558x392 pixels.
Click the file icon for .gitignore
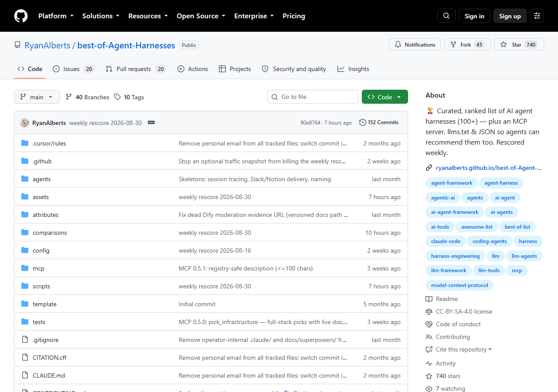[25, 340]
